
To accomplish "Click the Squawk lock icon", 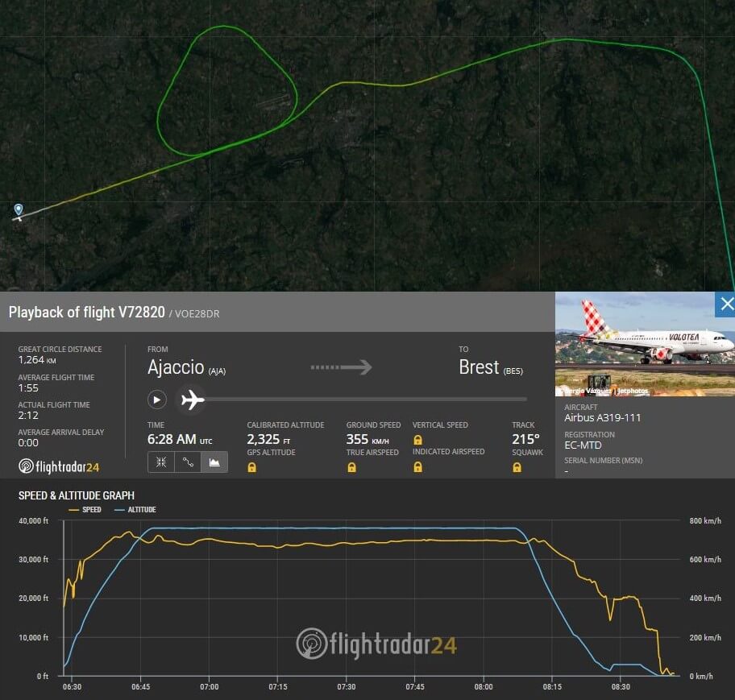I will tap(517, 467).
